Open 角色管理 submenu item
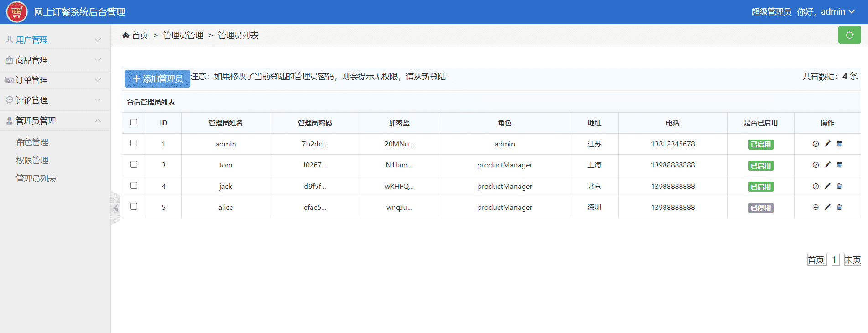Viewport: 868px width, 333px height. (x=32, y=142)
